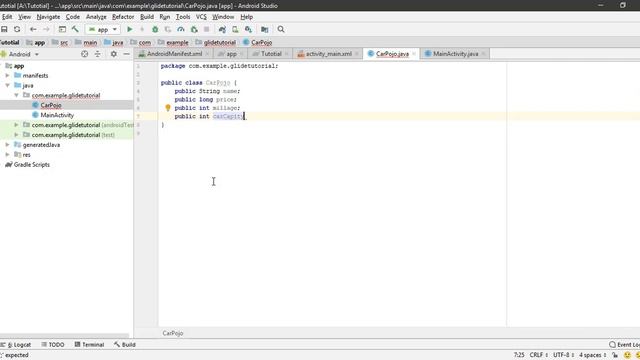640x360 pixels.
Task: Click the Debug app bug icon
Action: tap(155, 29)
